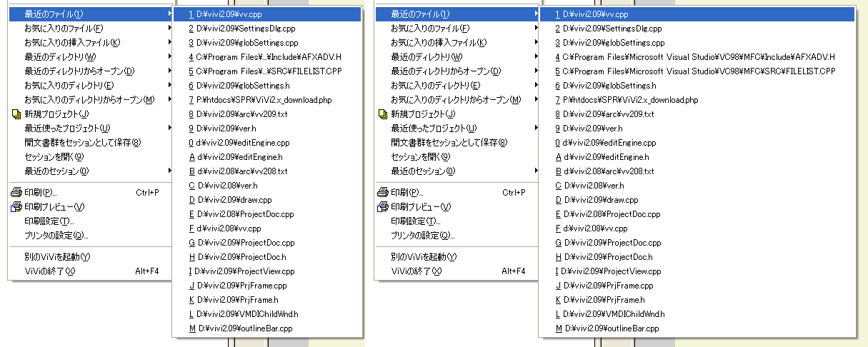Select 最近のファイル in the right menu

[x=458, y=14]
